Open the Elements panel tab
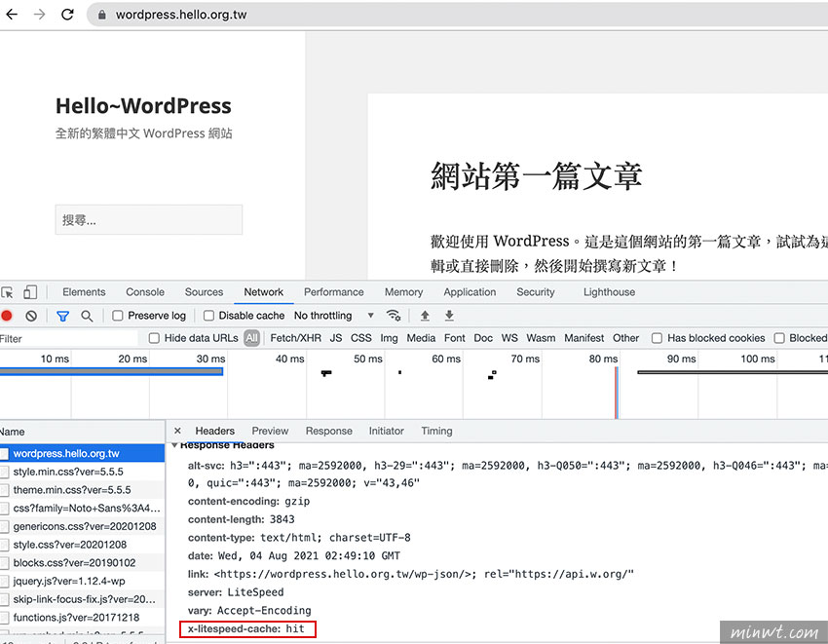The image size is (828, 644). point(84,292)
